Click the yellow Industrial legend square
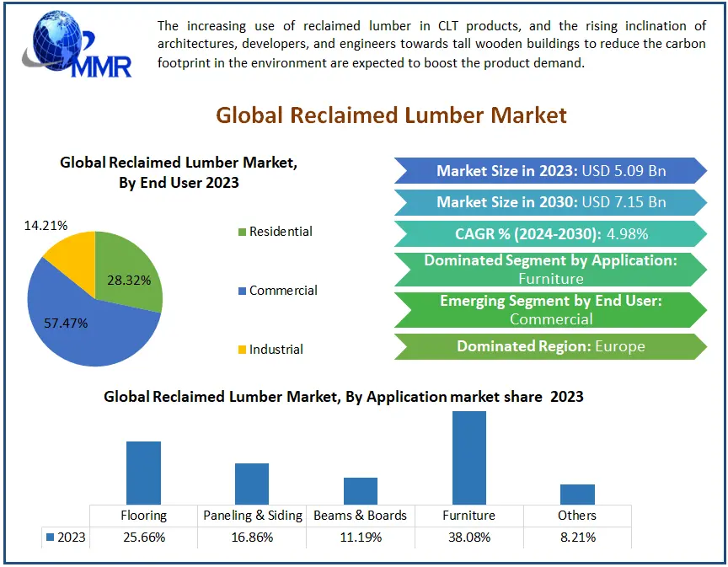Screen dimensions: 728x567 [x=243, y=350]
